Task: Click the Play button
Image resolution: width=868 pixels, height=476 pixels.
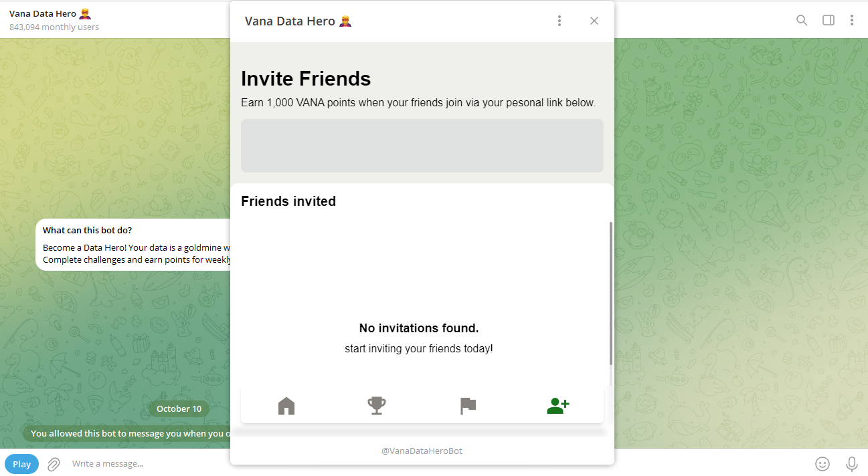Action: (22, 464)
